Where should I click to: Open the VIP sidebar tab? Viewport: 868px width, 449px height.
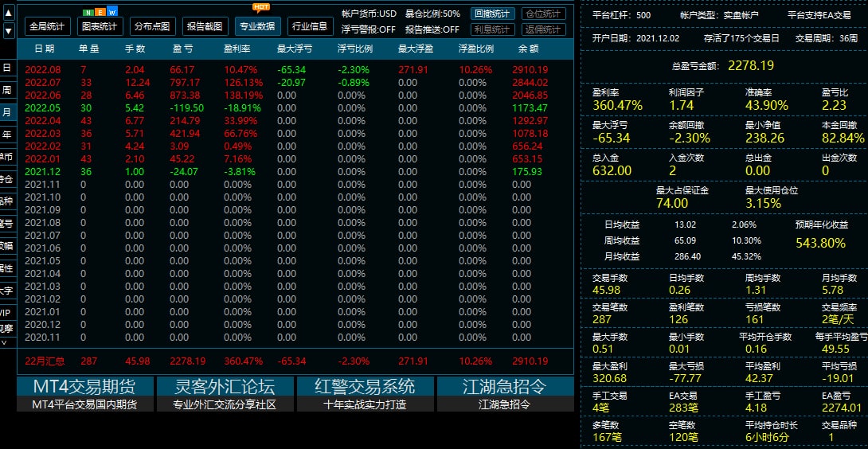(6, 313)
